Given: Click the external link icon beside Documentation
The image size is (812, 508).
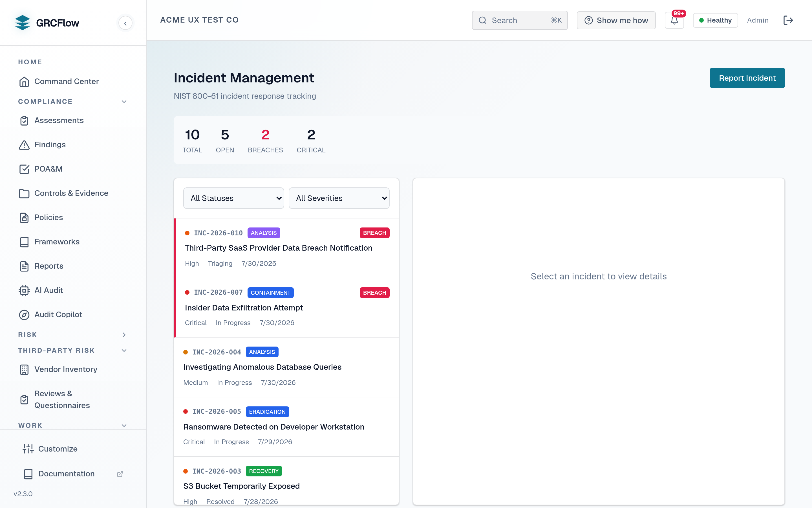Looking at the screenshot, I should point(120,474).
